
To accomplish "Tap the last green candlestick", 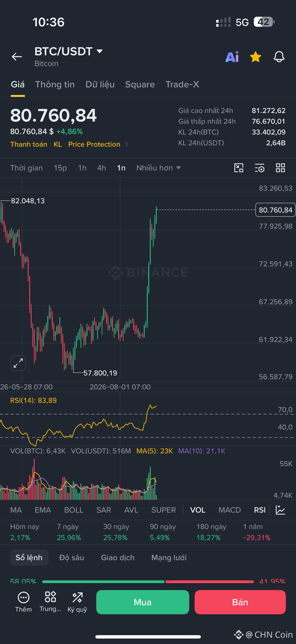I will tap(156, 215).
